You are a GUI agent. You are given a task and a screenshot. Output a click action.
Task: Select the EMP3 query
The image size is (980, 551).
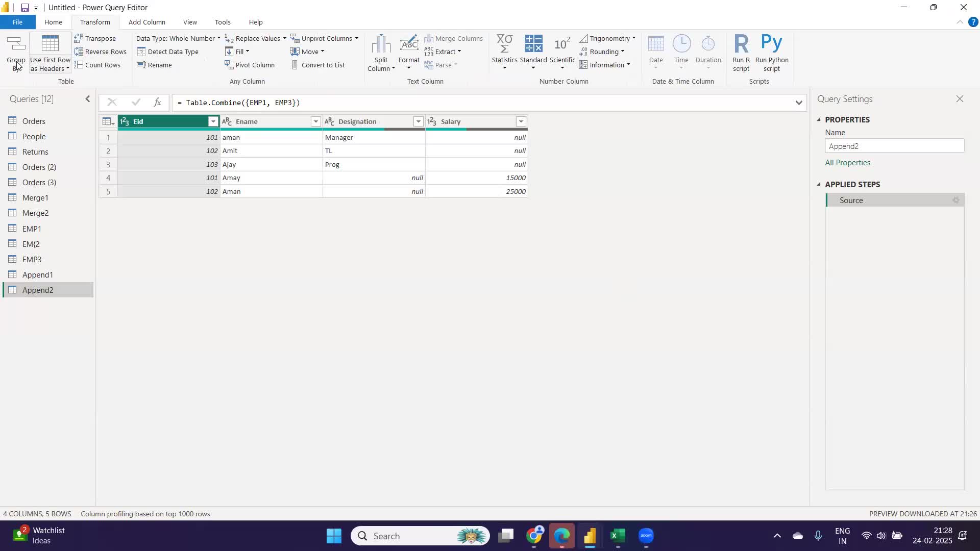pyautogui.click(x=48, y=259)
